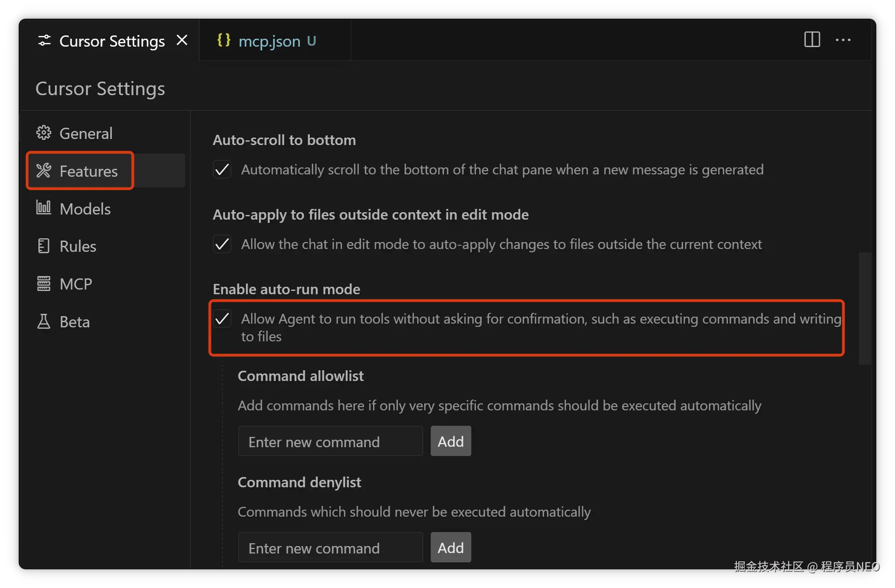
Task: Switch to the mcp.json tab
Action: (269, 41)
